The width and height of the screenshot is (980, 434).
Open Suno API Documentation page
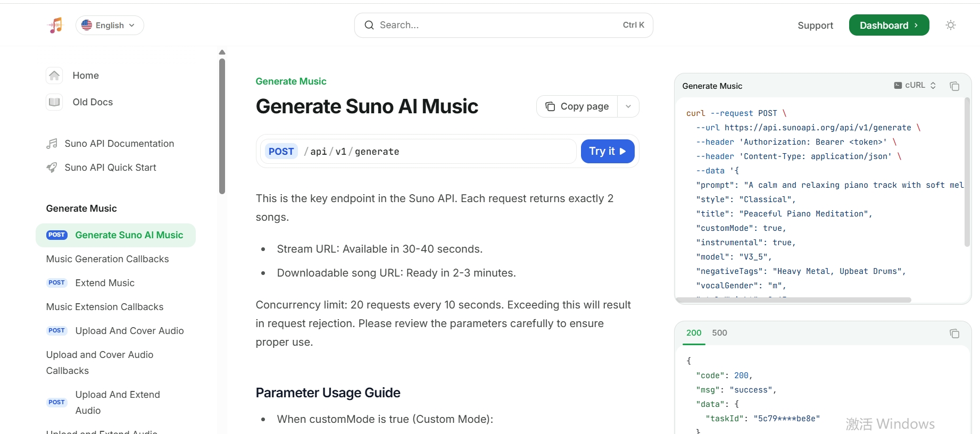tap(119, 144)
